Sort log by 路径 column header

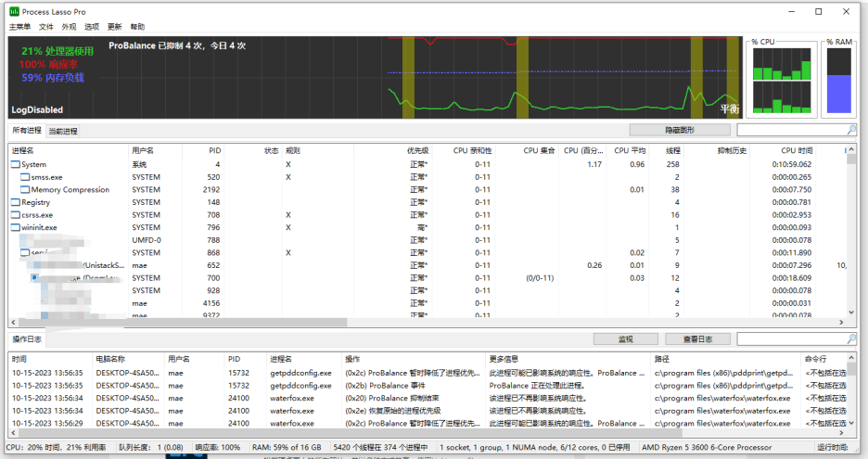(725, 359)
